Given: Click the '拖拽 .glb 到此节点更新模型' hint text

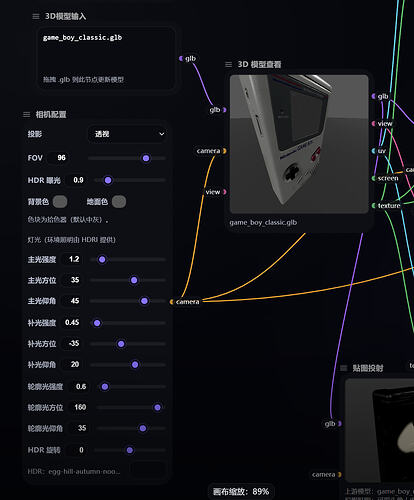Looking at the screenshot, I should (x=83, y=79).
